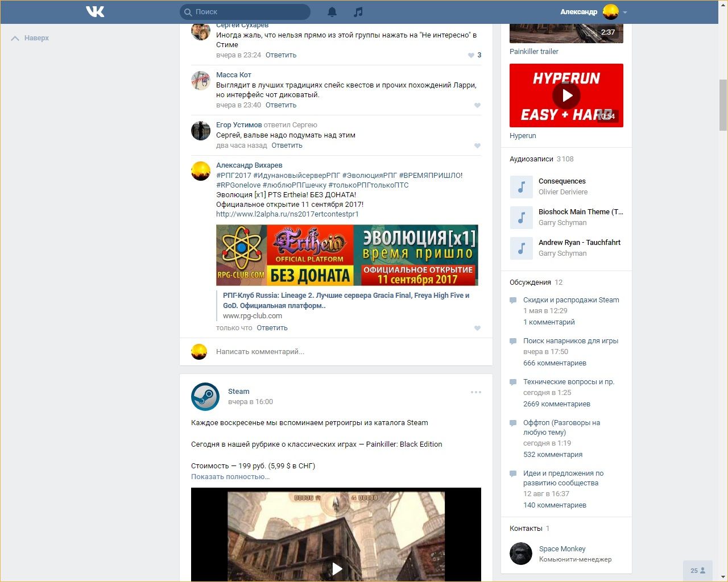
Task: Like Масса Кот's comment heart
Action: click(477, 105)
